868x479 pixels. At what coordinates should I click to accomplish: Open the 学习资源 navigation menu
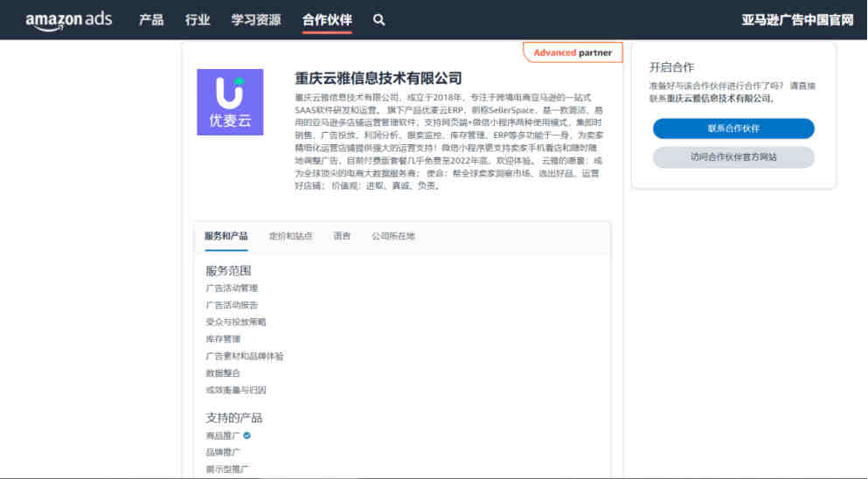(x=256, y=20)
